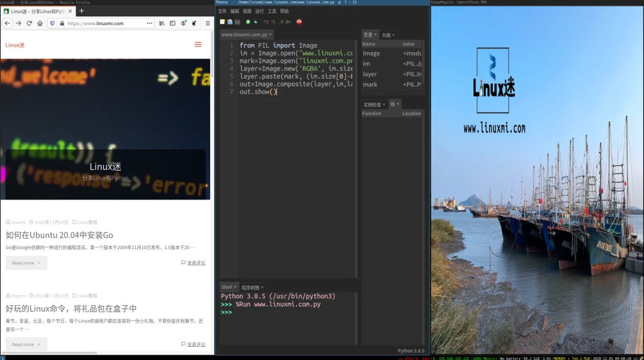Click the Save file icon in Thonny
This screenshot has height=360, width=644.
click(237, 22)
